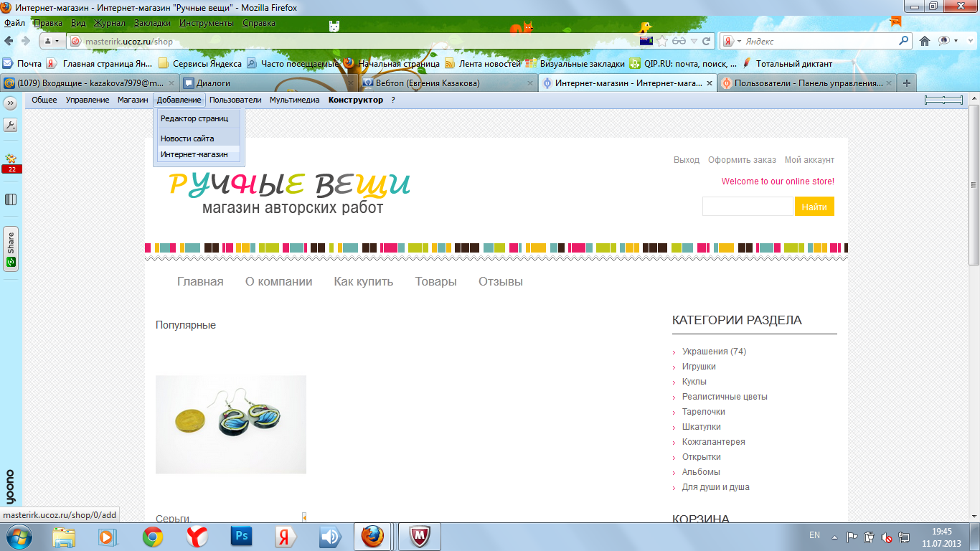The width and height of the screenshot is (980, 551).
Task: Go to home page via house icon
Action: (x=925, y=41)
